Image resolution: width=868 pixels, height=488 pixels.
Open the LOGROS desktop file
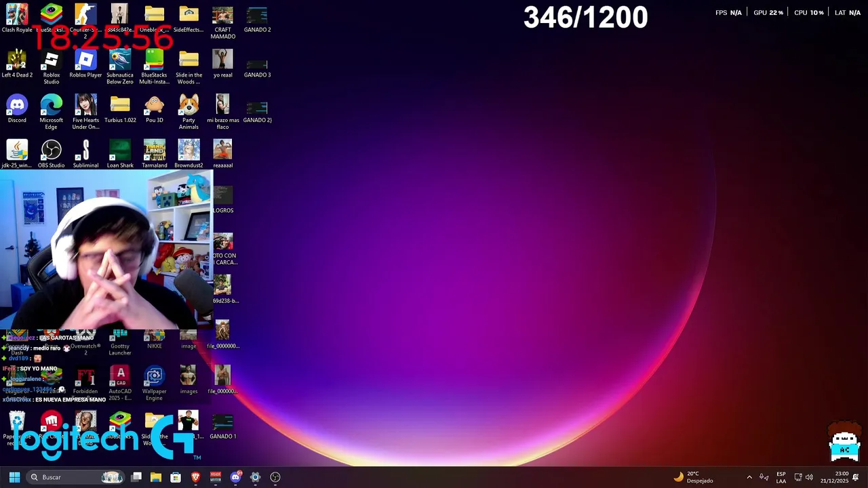(223, 200)
